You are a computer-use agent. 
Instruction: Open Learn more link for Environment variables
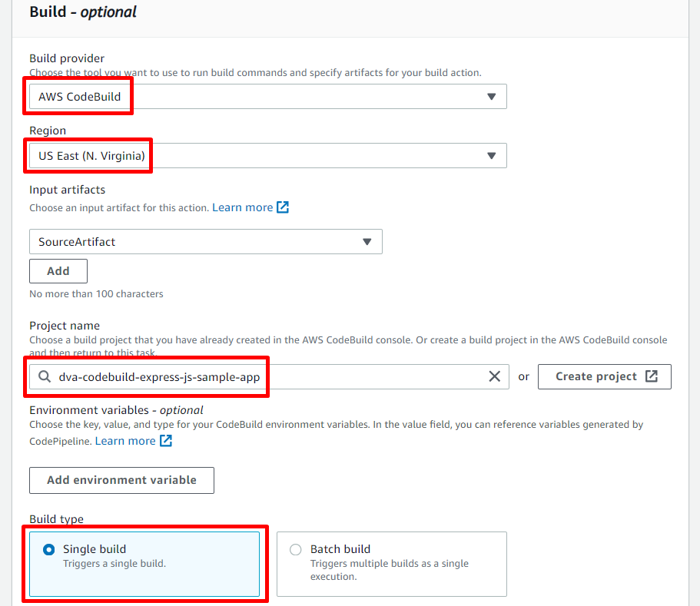pyautogui.click(x=125, y=441)
